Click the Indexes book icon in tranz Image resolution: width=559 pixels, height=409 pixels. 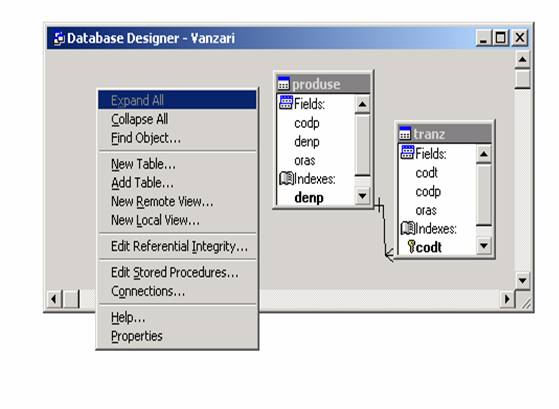pos(407,228)
